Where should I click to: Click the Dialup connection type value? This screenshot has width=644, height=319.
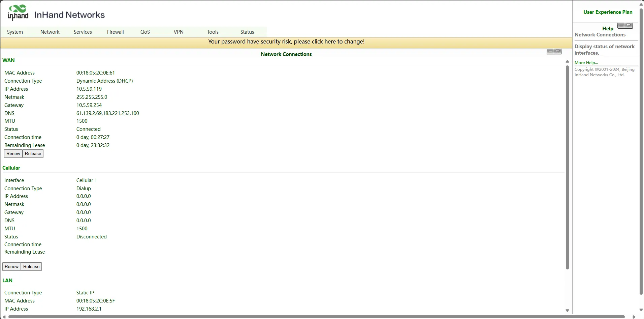(84, 188)
